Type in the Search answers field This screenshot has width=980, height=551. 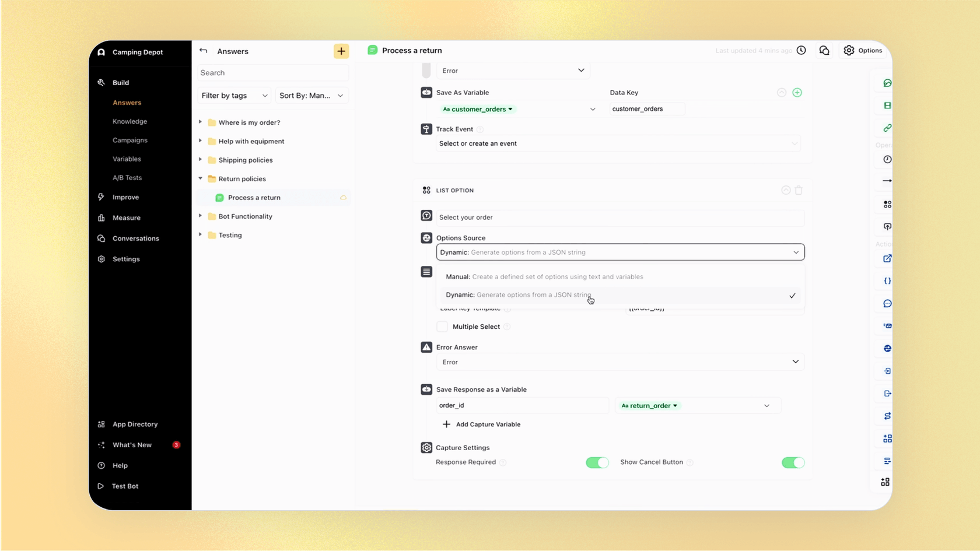coord(272,72)
